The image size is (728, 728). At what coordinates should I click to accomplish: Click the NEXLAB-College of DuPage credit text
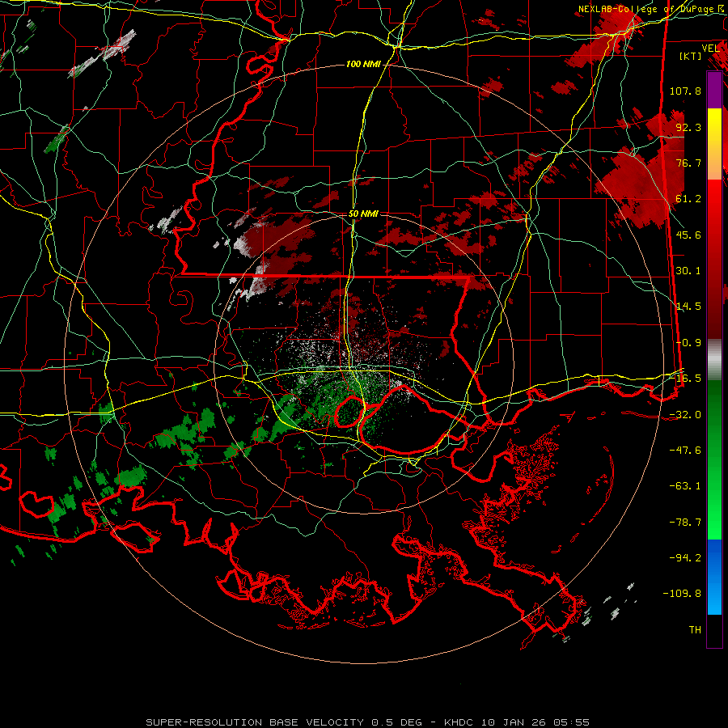(650, 9)
